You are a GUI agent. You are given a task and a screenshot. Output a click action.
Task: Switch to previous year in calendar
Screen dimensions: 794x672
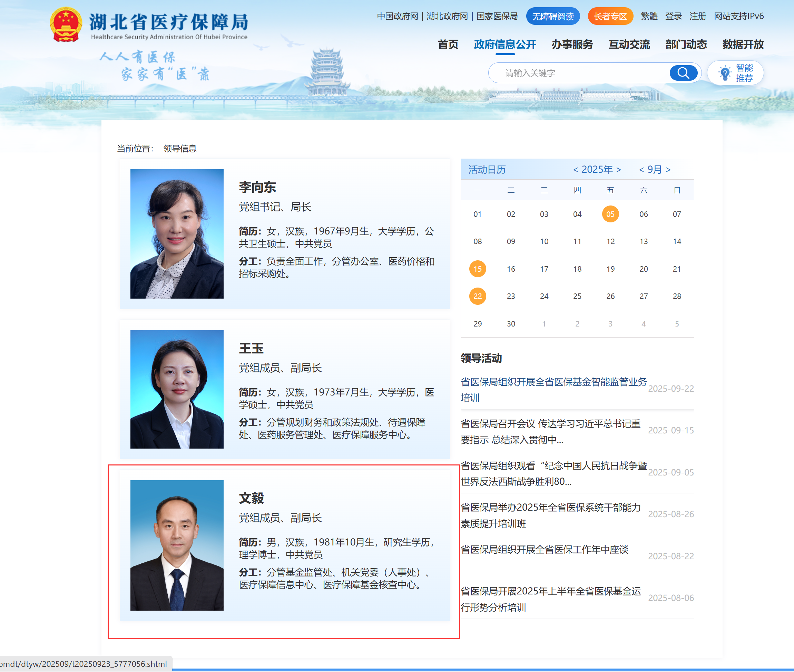tap(576, 170)
